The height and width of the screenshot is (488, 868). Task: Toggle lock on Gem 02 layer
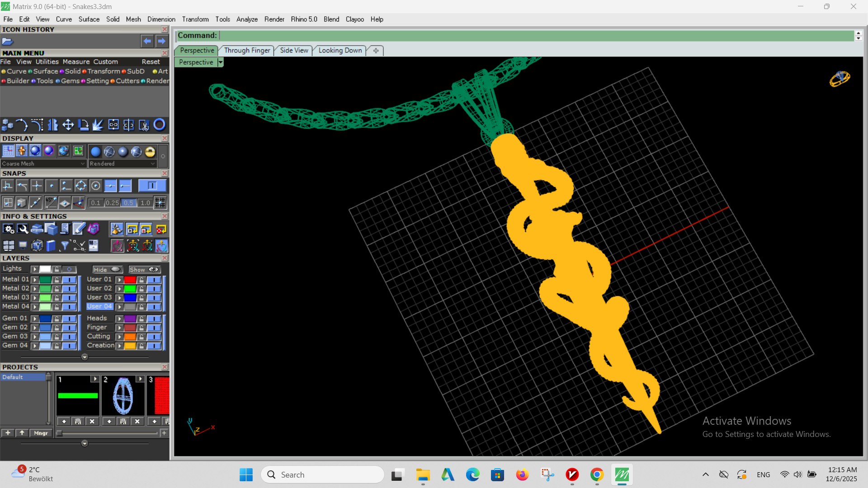point(57,328)
